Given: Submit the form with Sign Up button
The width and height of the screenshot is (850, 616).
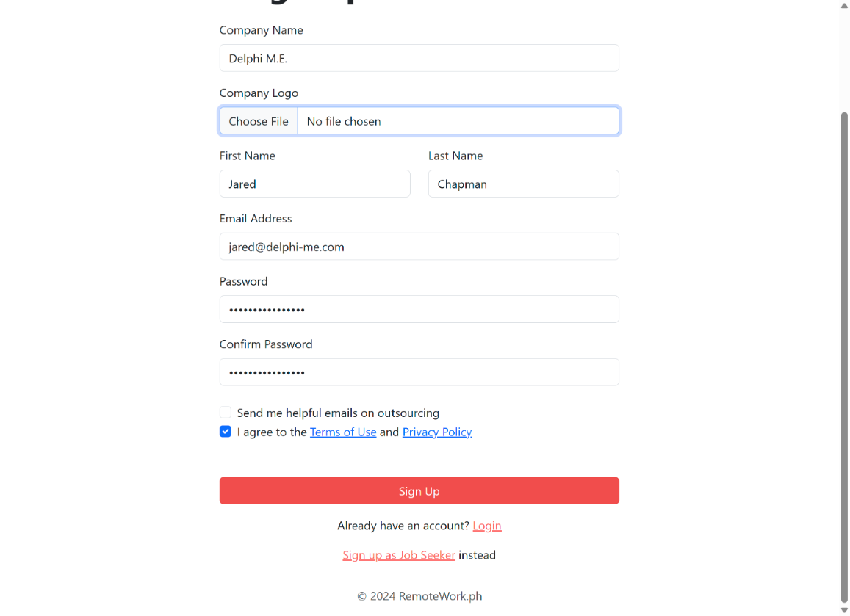Looking at the screenshot, I should tap(419, 491).
